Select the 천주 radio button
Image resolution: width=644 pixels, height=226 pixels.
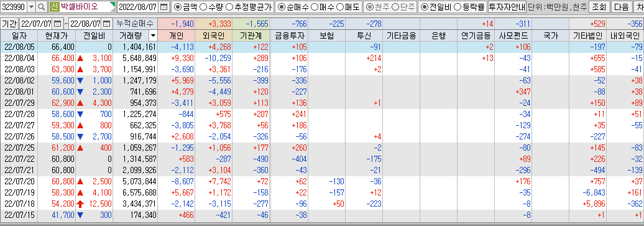[370, 7]
